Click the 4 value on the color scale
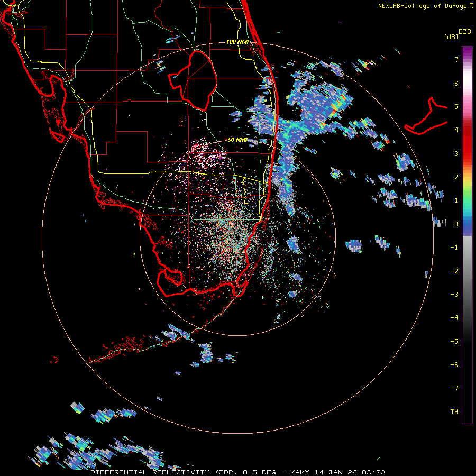Image resolution: width=476 pixels, height=476 pixels. coord(456,130)
